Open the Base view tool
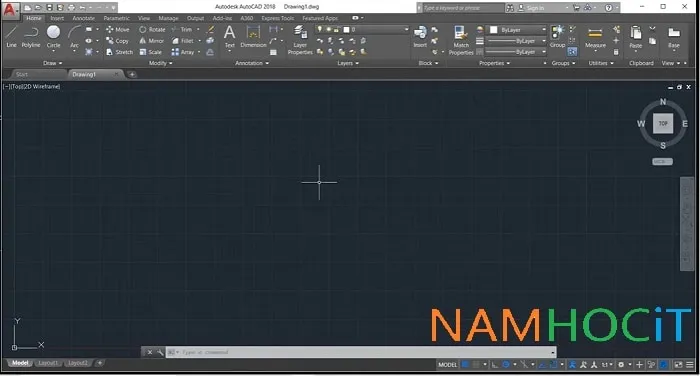Image resolution: width=700 pixels, height=376 pixels. [x=674, y=38]
